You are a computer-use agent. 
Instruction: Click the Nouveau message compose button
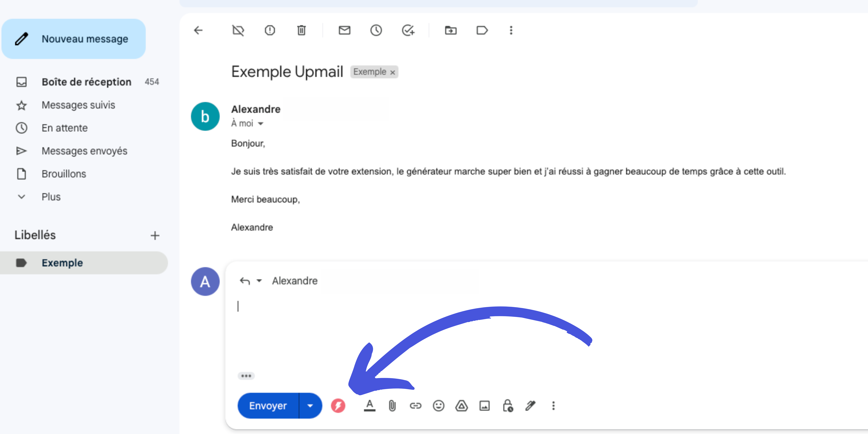tap(73, 39)
